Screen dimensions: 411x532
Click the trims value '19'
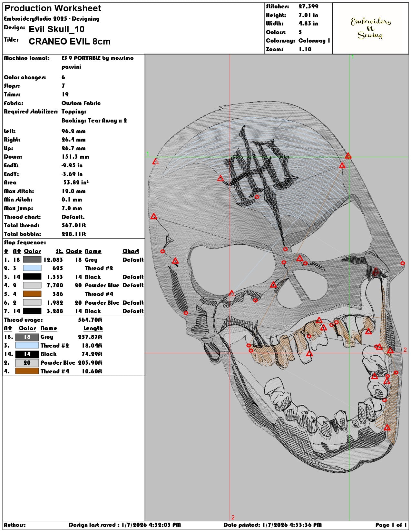(x=65, y=94)
